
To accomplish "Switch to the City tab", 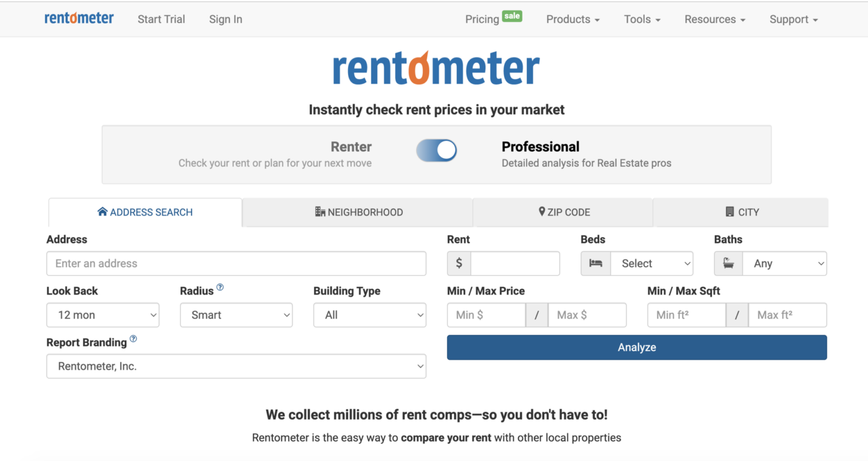I will (741, 212).
